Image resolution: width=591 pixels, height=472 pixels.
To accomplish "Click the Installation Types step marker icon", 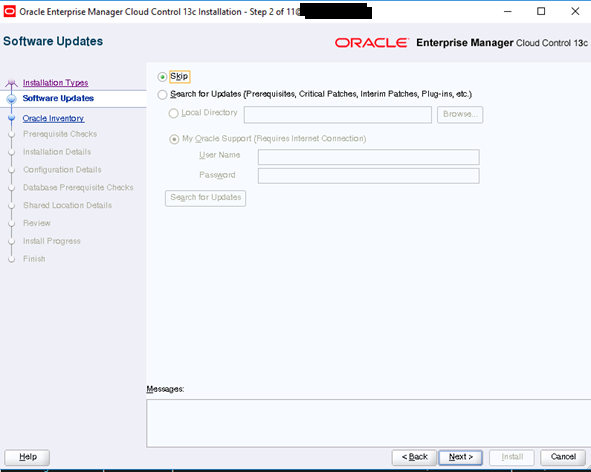I will tap(11, 83).
